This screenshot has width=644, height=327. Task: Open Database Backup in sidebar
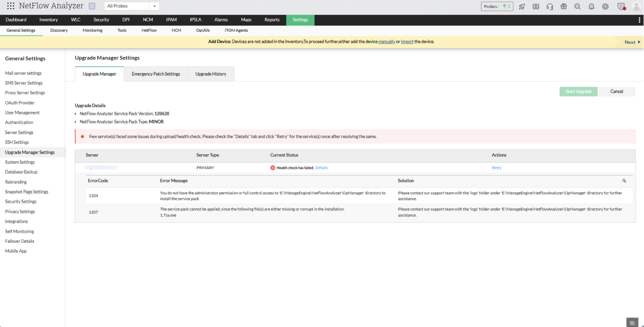[x=22, y=172]
